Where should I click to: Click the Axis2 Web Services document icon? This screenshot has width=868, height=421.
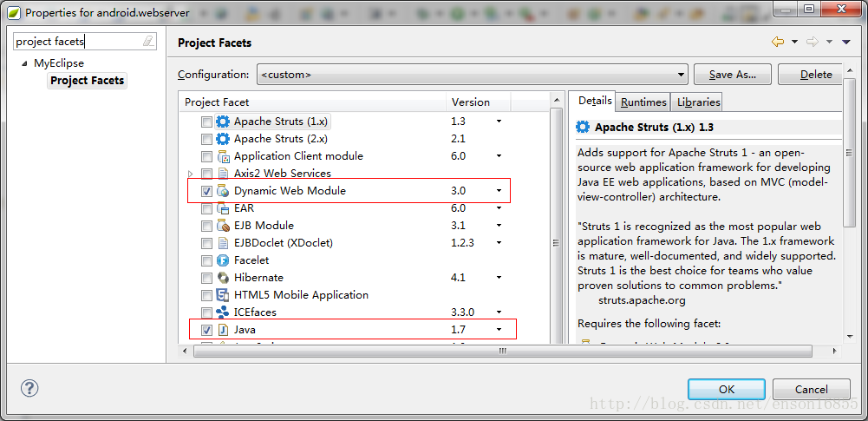point(223,174)
